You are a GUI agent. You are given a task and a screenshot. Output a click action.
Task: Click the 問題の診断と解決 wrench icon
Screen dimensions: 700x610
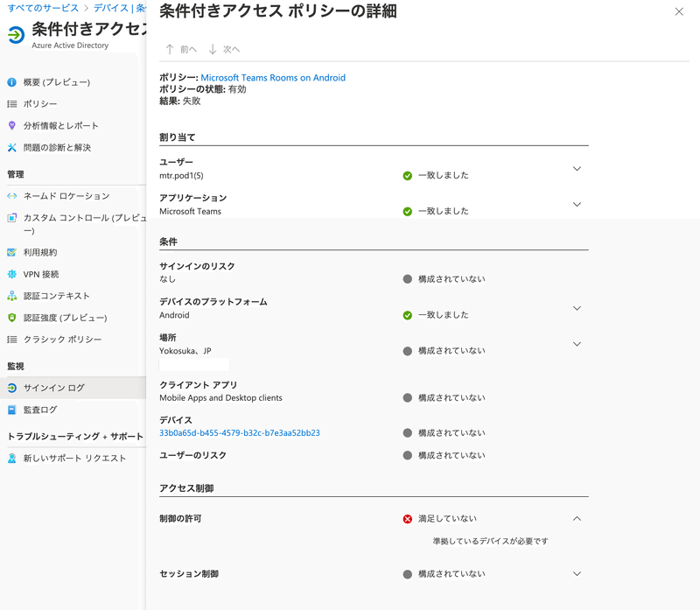pyautogui.click(x=12, y=147)
